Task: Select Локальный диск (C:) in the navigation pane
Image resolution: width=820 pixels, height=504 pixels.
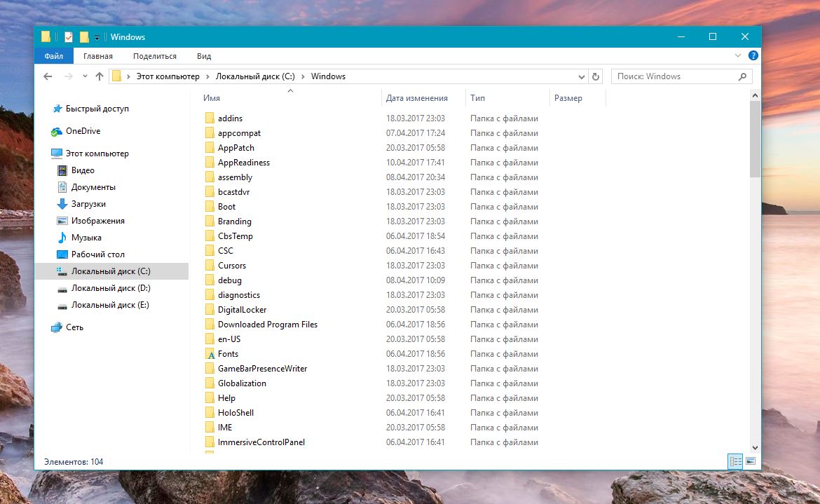Action: pos(111,271)
